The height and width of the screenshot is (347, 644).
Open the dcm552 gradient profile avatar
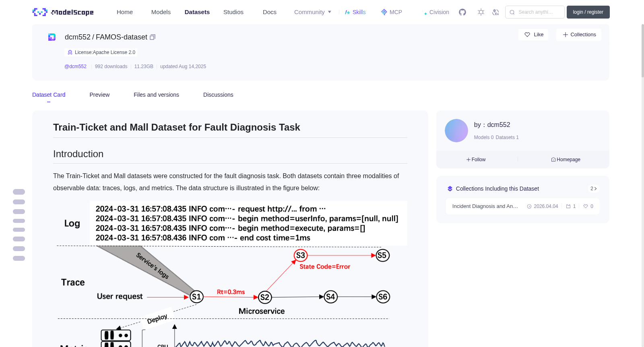456,131
